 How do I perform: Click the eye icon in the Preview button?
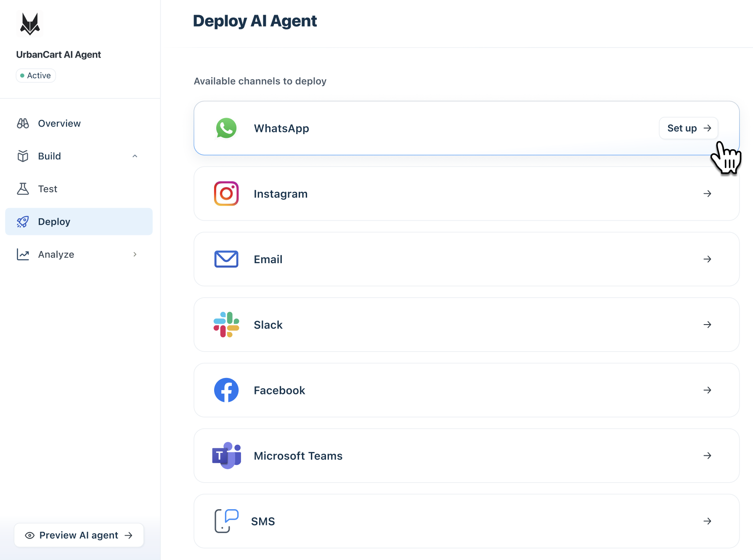tap(29, 535)
